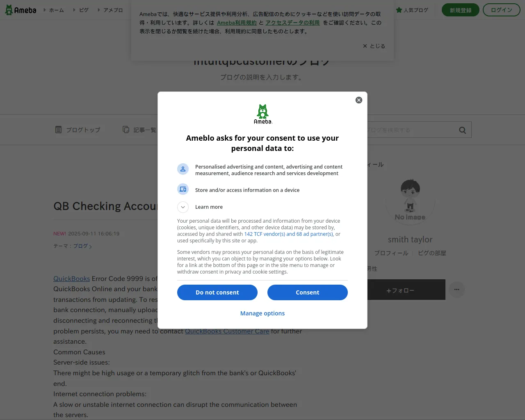Viewport: 525px width, 420px height.
Task: Click the search magnifier icon
Action: pyautogui.click(x=462, y=130)
